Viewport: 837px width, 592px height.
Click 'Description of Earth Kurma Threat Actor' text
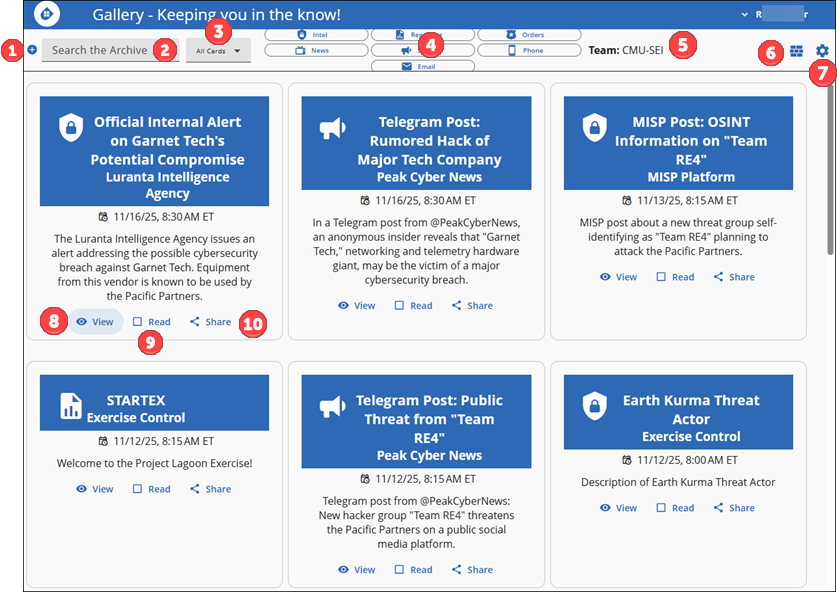point(678,482)
